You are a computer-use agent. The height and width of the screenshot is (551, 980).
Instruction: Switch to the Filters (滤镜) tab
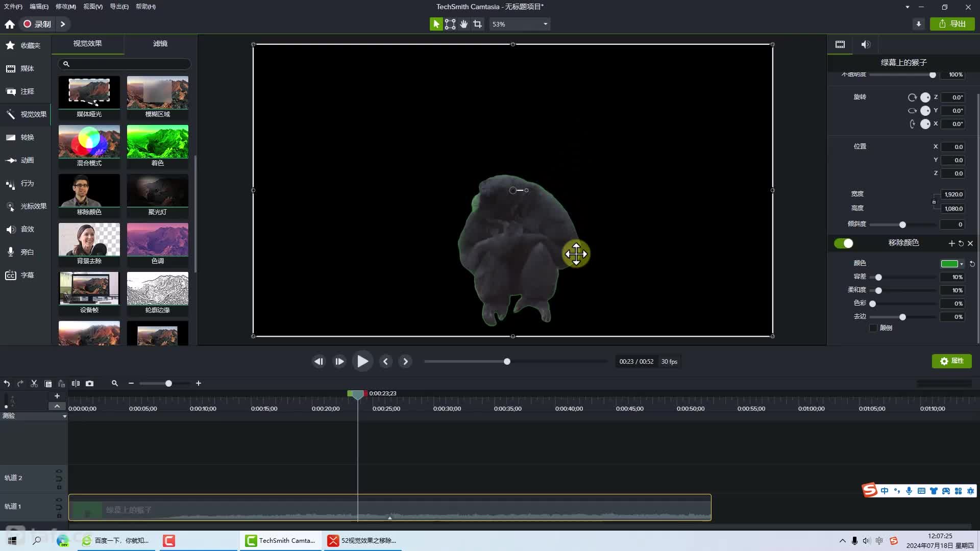(160, 44)
